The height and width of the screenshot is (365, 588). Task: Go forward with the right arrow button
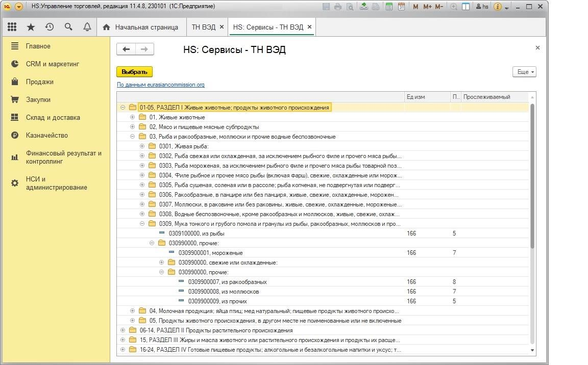pyautogui.click(x=144, y=49)
